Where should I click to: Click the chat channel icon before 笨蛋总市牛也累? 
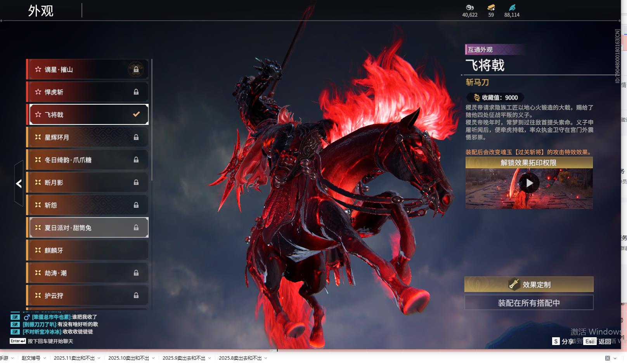coord(15,317)
